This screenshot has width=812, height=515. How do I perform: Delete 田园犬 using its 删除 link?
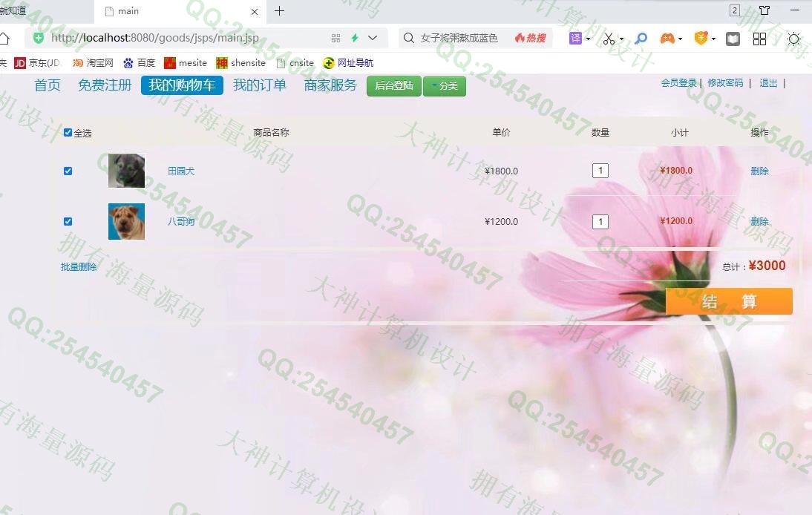[759, 171]
